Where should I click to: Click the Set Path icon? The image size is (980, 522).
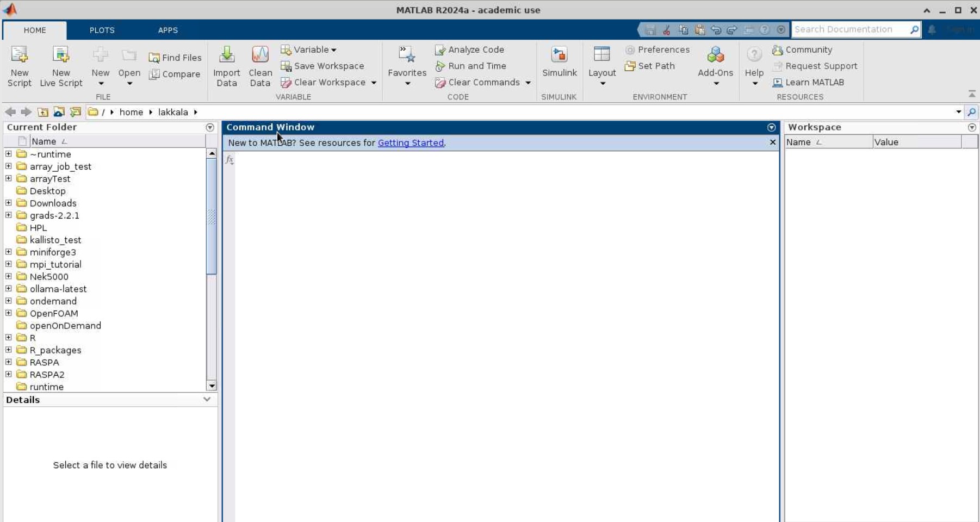coord(650,66)
